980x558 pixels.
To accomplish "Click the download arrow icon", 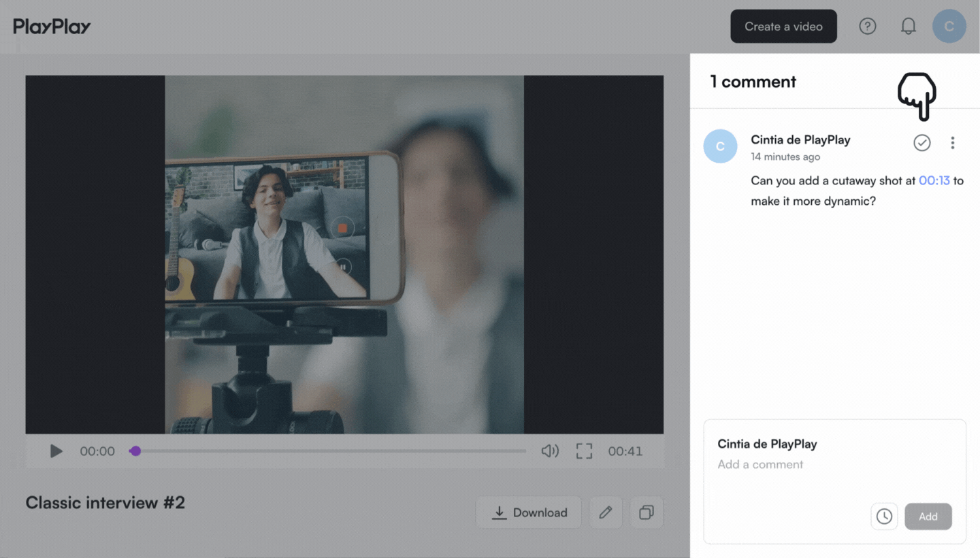I will [x=500, y=512].
